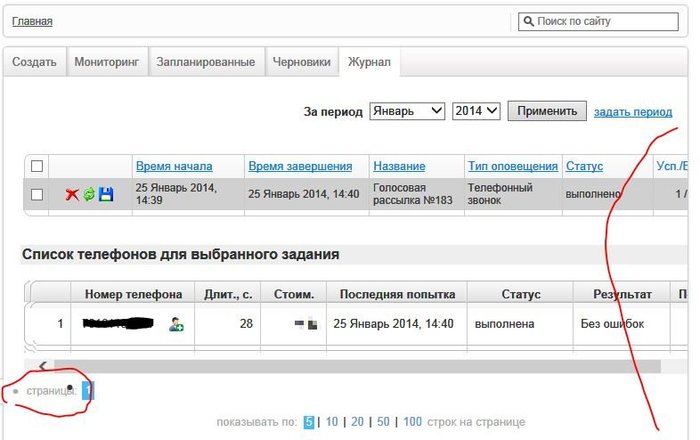
Task: Open the year dropdown showing 2014
Action: [476, 111]
